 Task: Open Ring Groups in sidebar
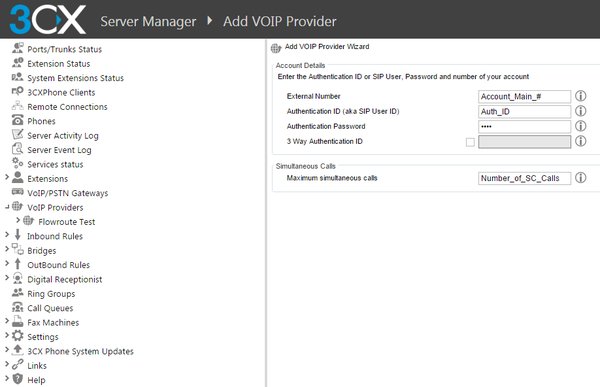pyautogui.click(x=51, y=294)
